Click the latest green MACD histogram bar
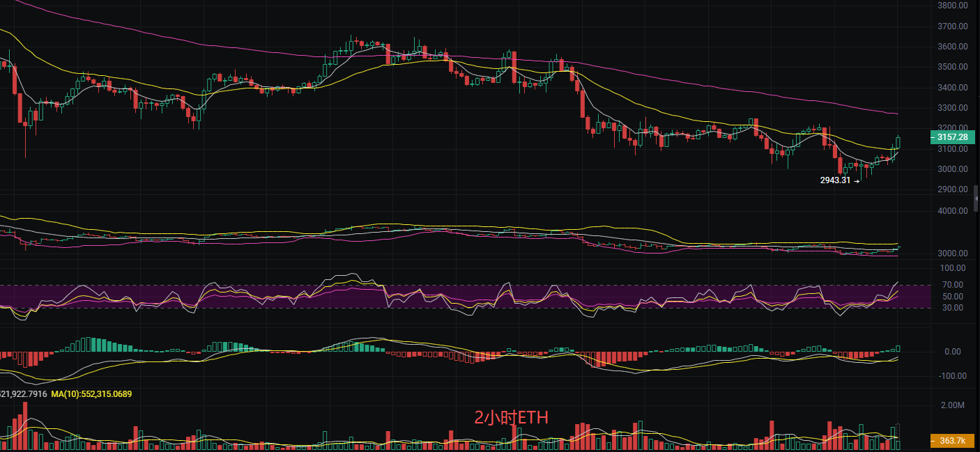 click(898, 348)
